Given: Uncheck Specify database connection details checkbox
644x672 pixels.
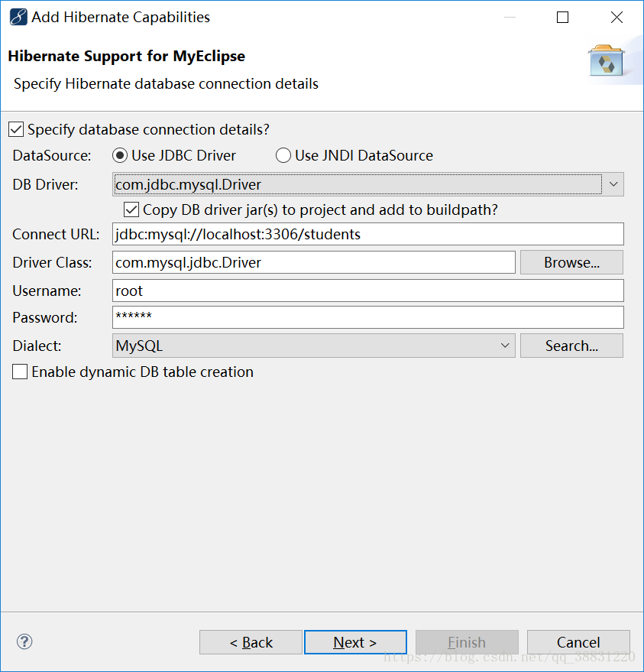Looking at the screenshot, I should click(16, 129).
